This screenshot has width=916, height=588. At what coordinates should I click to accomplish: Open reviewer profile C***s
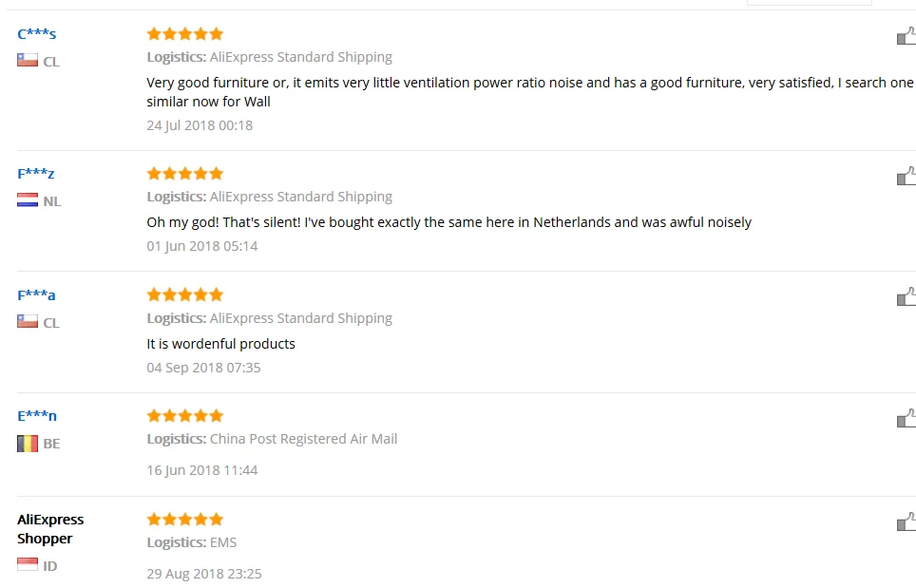(x=37, y=33)
